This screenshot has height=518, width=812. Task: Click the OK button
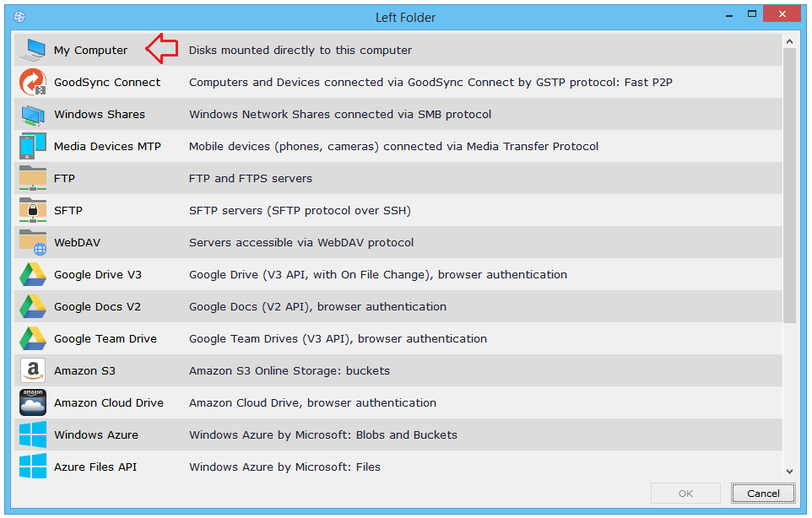point(685,494)
